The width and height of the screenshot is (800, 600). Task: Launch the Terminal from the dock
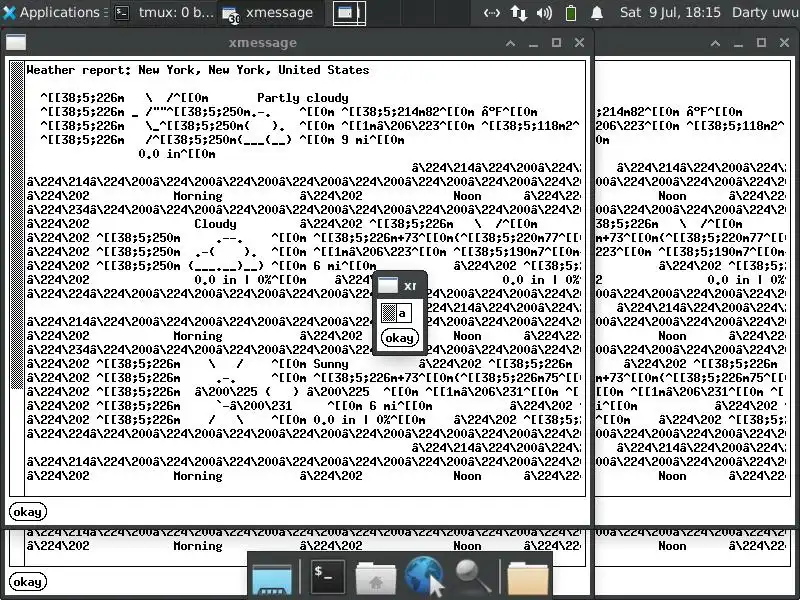328,577
